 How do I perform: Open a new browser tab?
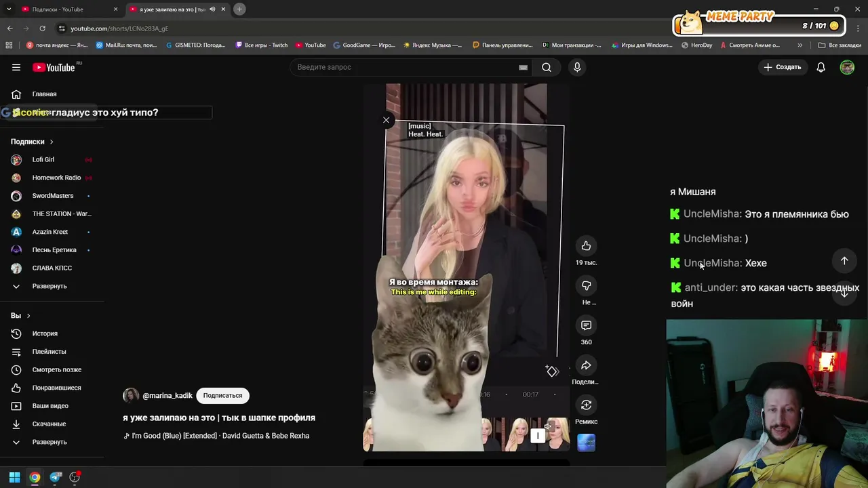coord(239,9)
